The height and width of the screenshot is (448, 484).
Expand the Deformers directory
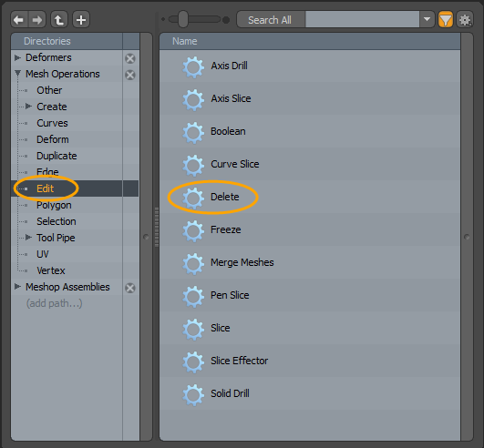click(x=17, y=57)
